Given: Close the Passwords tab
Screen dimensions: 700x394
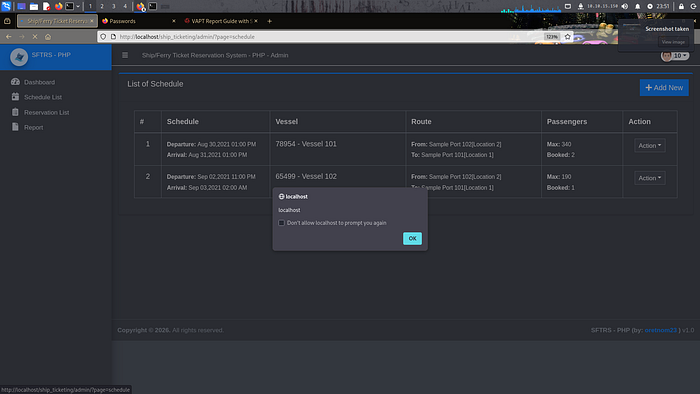Looking at the screenshot, I should [174, 21].
